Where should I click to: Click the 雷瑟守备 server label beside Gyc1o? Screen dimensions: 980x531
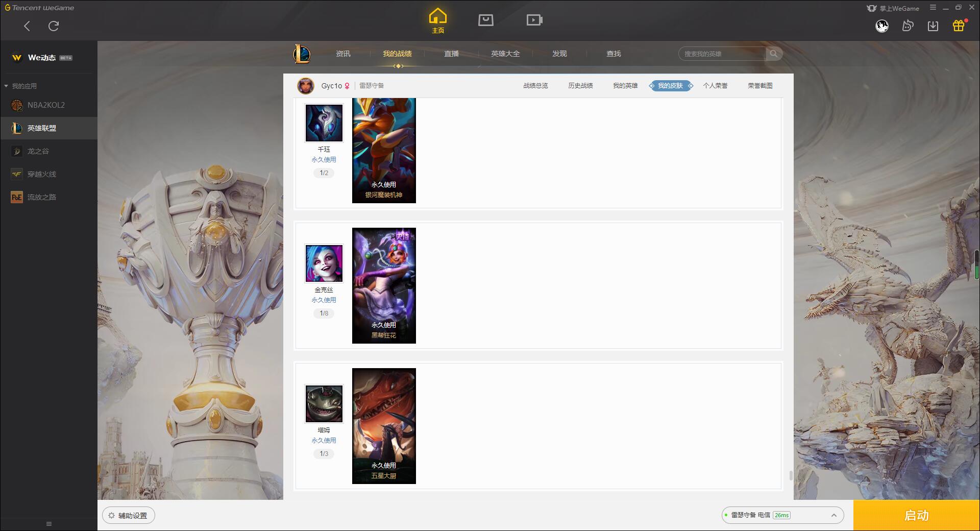click(372, 86)
